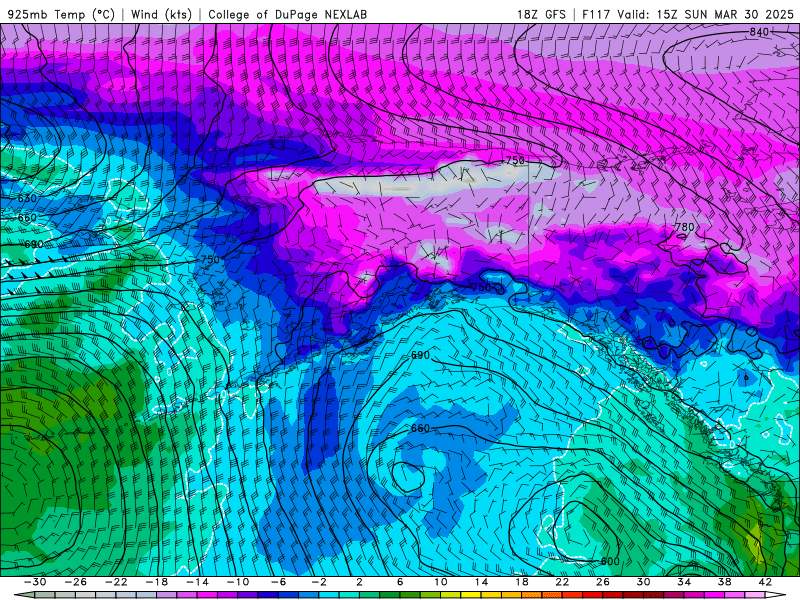This screenshot has width=800, height=600.
Task: Click the 42 value on the temperature scale
Action: 765,582
